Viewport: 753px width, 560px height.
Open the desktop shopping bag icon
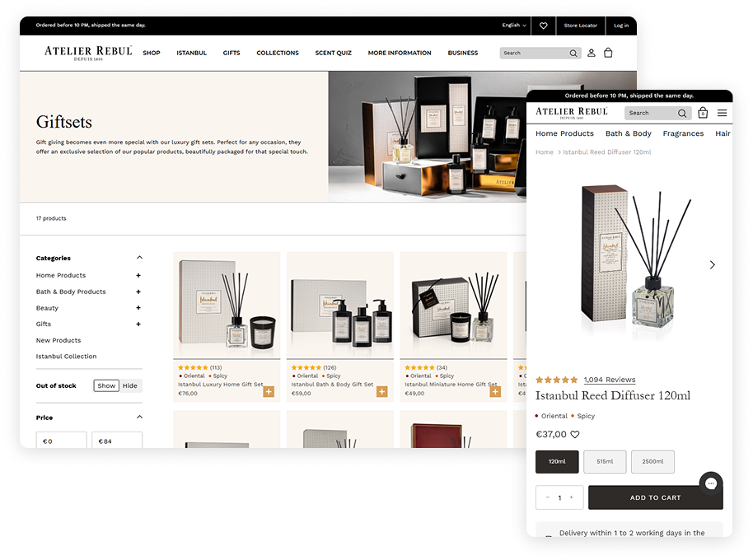(608, 53)
